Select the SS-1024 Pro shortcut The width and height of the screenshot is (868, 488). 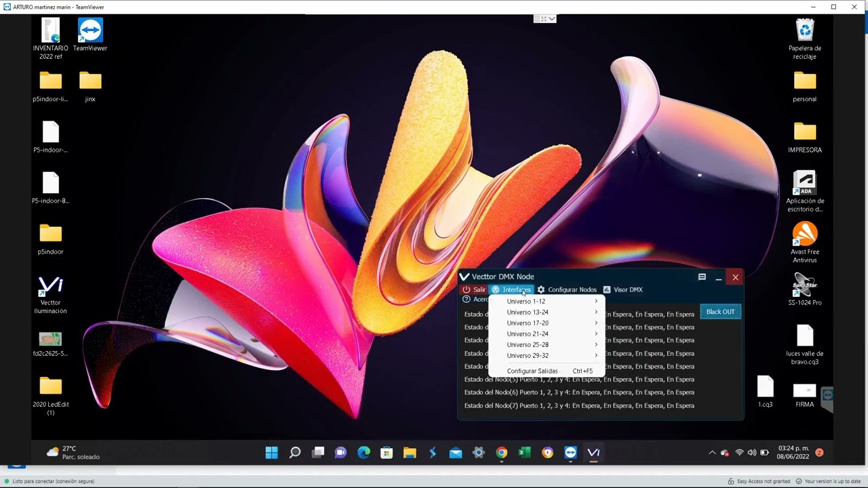click(x=805, y=289)
